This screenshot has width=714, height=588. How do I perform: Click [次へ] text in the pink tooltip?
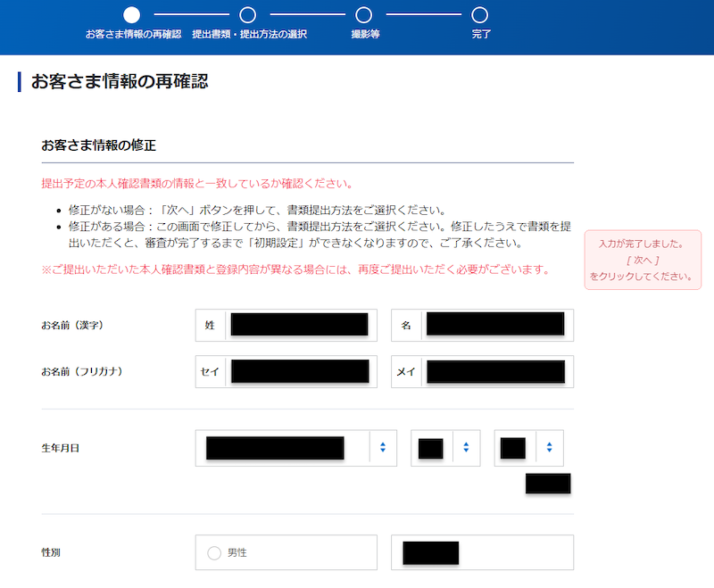click(x=642, y=260)
